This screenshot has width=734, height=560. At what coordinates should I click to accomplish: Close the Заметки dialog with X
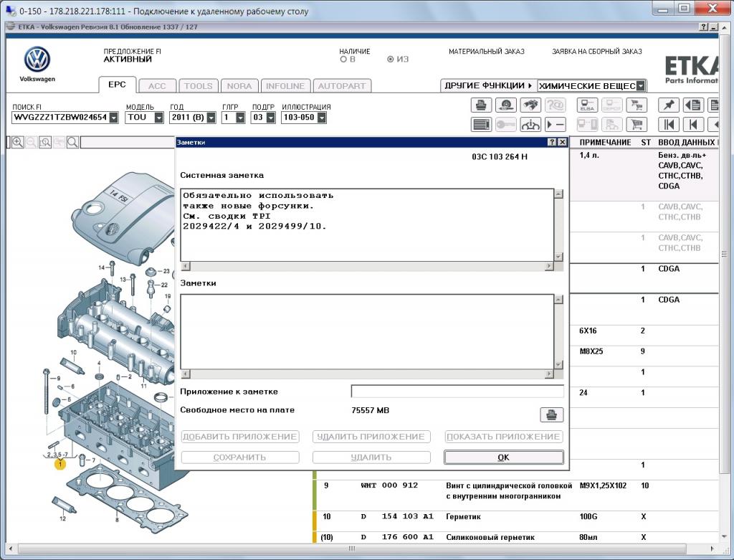(x=562, y=143)
